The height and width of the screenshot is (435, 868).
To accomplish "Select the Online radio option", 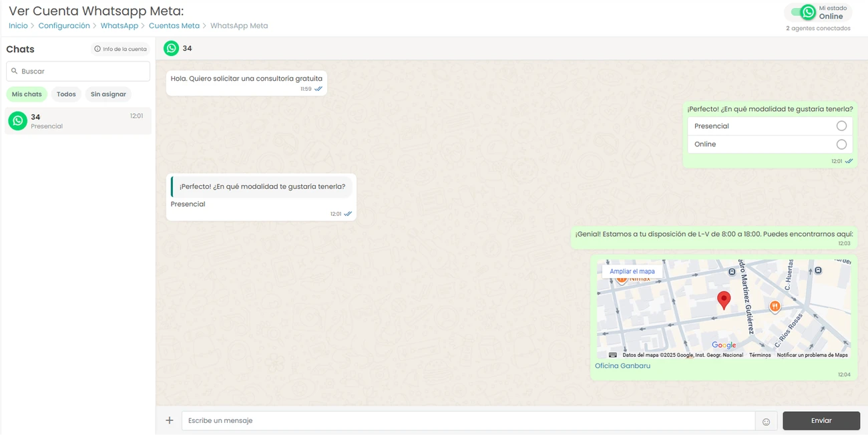I will pyautogui.click(x=841, y=144).
